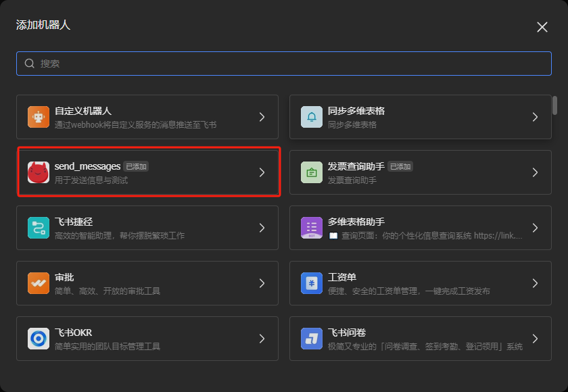Click the 查询页面 description under 多维表格助手
Viewport: 568px width, 392px height.
[x=425, y=236]
